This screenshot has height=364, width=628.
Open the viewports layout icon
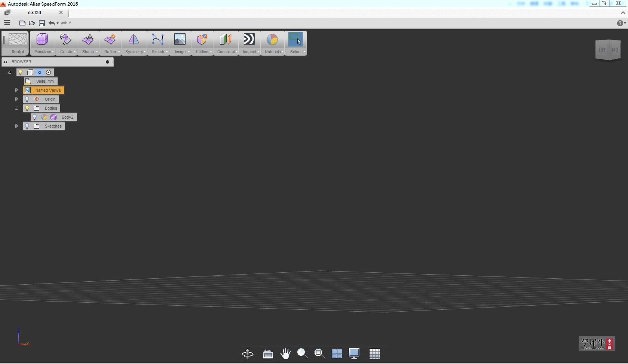pos(337,354)
